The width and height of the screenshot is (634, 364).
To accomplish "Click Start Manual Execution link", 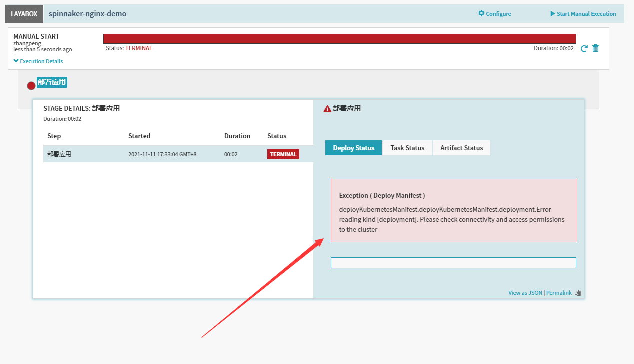I will 586,14.
